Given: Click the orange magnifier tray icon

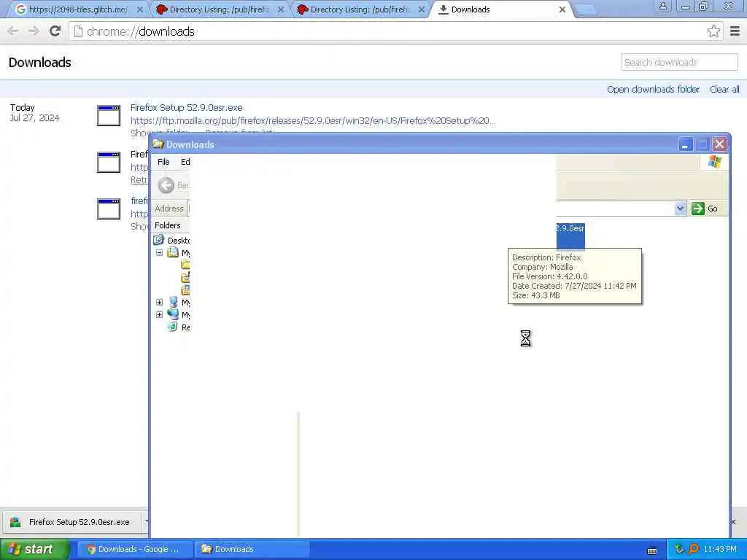Looking at the screenshot, I should (693, 550).
